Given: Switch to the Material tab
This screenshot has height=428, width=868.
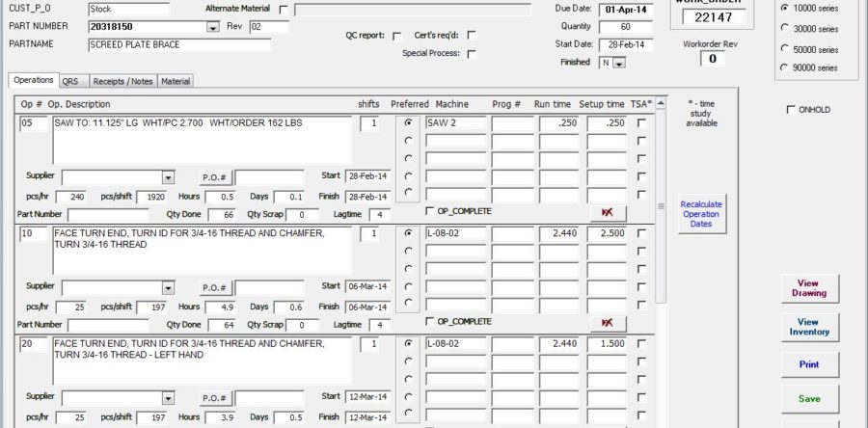Looking at the screenshot, I should tap(176, 82).
